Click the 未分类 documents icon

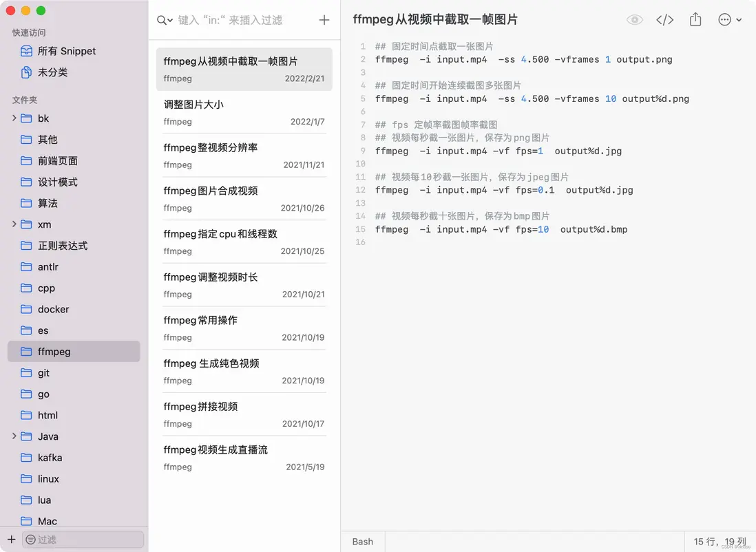27,72
